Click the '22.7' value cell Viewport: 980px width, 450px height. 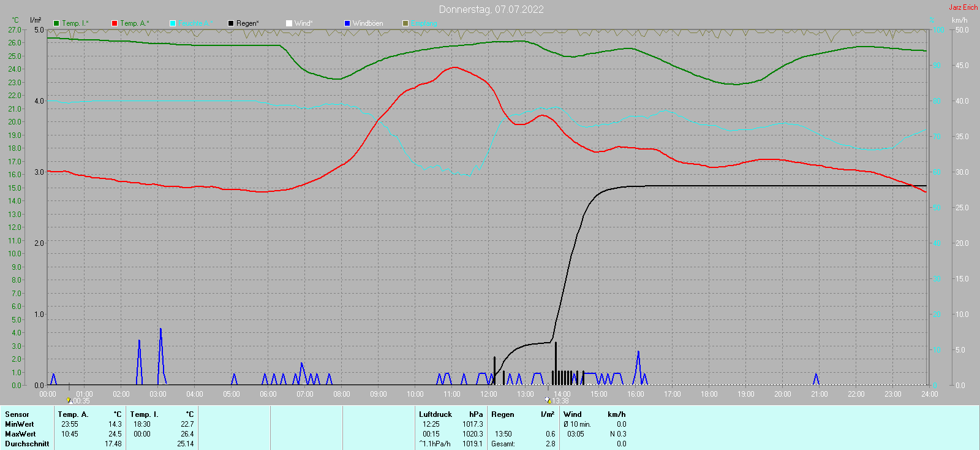click(x=187, y=424)
